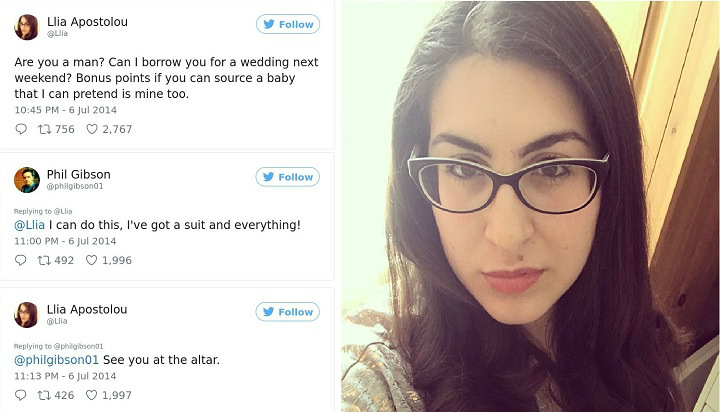Retweet Phil Gibson's tweet showing 492

44,260
